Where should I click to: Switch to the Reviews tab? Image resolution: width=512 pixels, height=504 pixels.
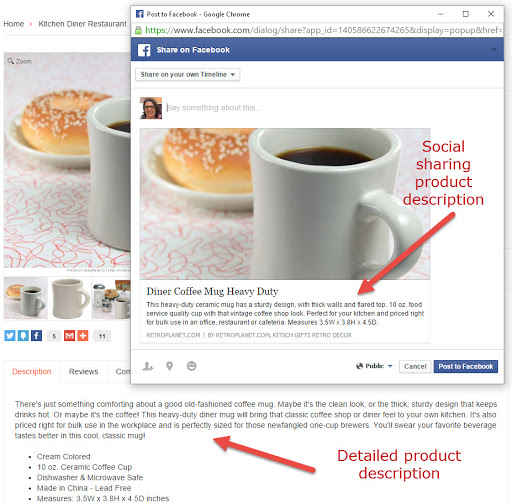click(x=83, y=372)
